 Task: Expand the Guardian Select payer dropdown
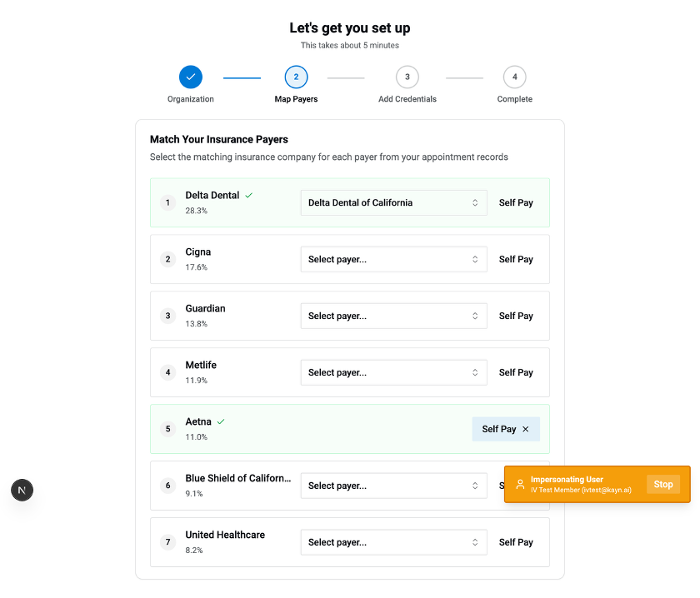point(393,316)
